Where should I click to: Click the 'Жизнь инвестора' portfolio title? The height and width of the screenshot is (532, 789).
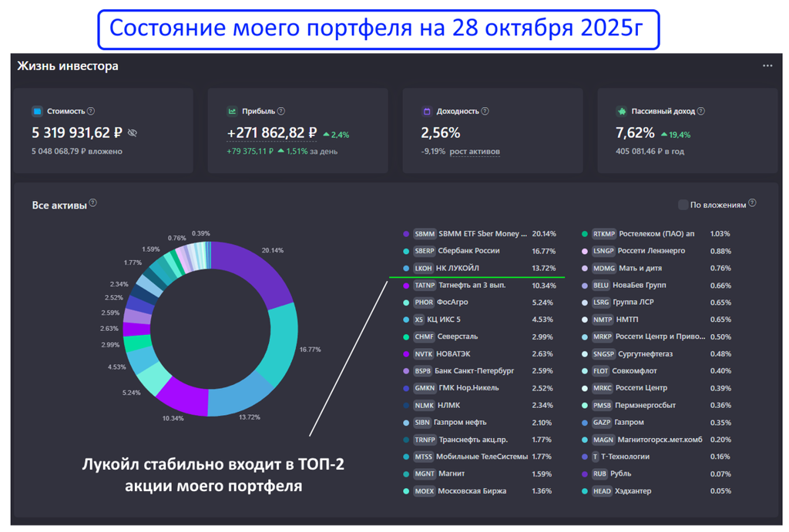pos(68,66)
